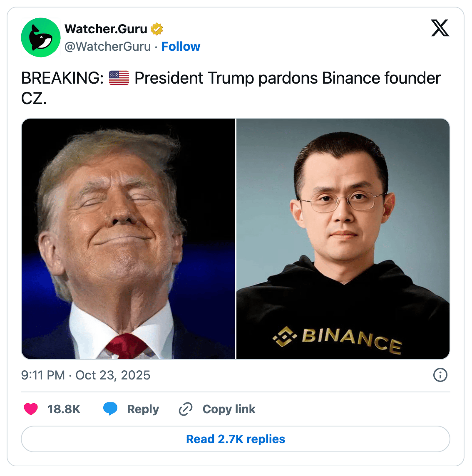Click the BREAKING tweet text

click(x=231, y=88)
